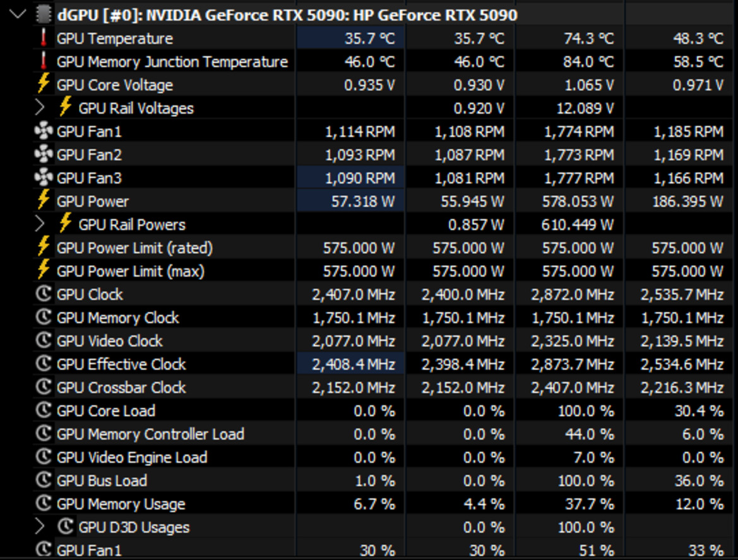This screenshot has height=560, width=738.
Task: Select the GPU Bus Load label
Action: coord(102,480)
